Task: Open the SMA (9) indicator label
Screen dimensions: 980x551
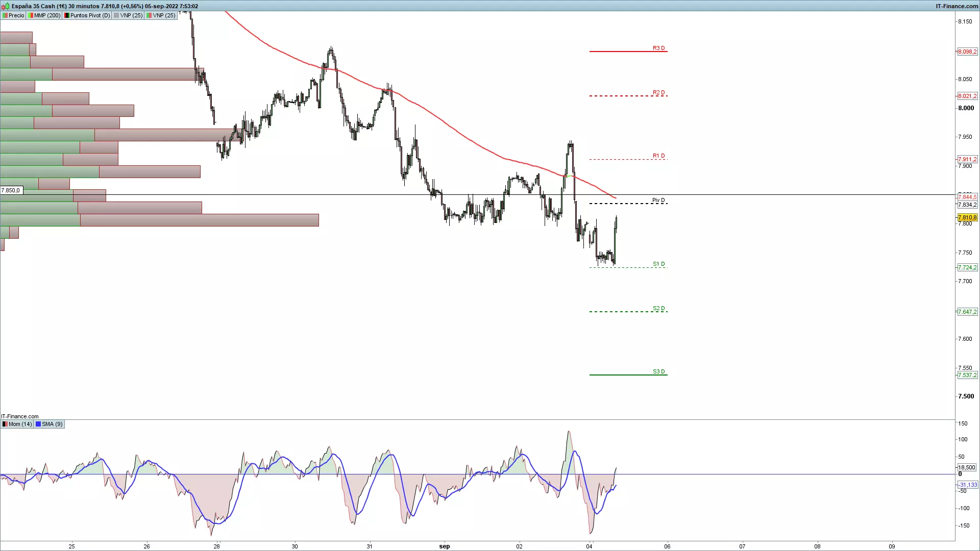Action: coord(50,424)
